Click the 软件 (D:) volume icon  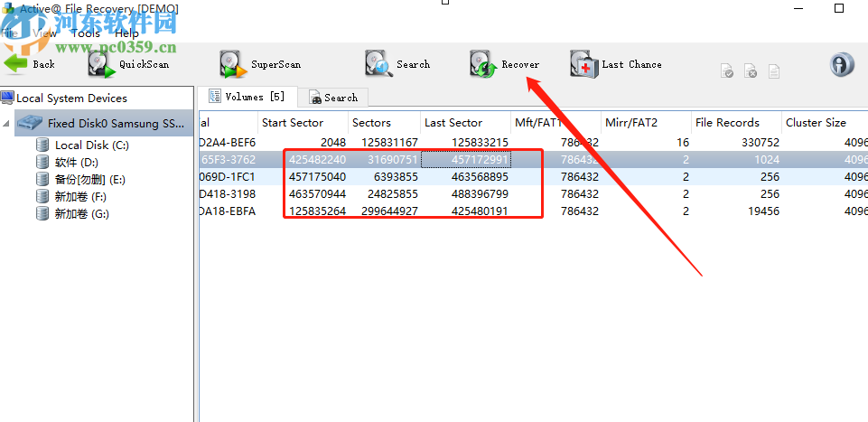coord(42,163)
